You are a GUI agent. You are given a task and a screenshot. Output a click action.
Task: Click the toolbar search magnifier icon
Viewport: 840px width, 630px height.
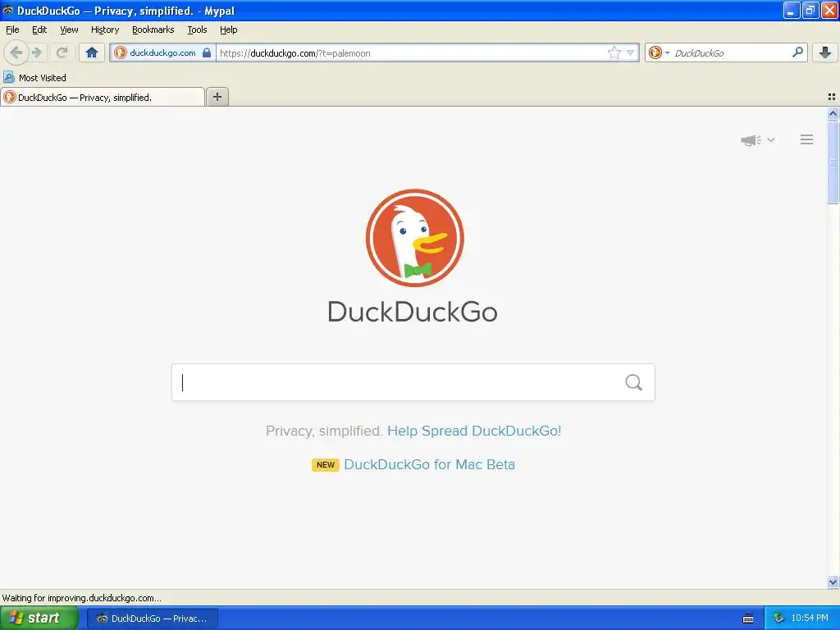797,52
